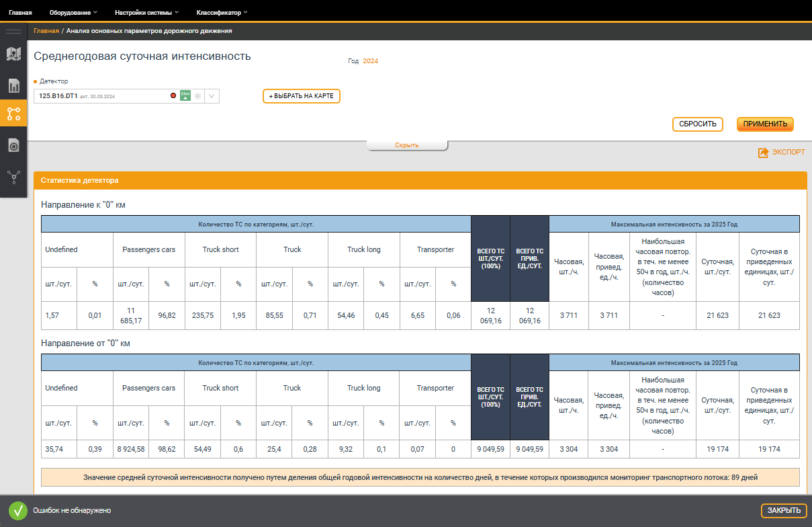Click the heading Направление к "0" км
The image size is (812, 527).
click(x=83, y=205)
